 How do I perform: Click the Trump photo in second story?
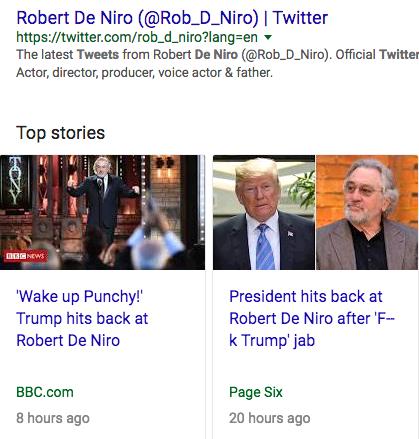coord(264,212)
